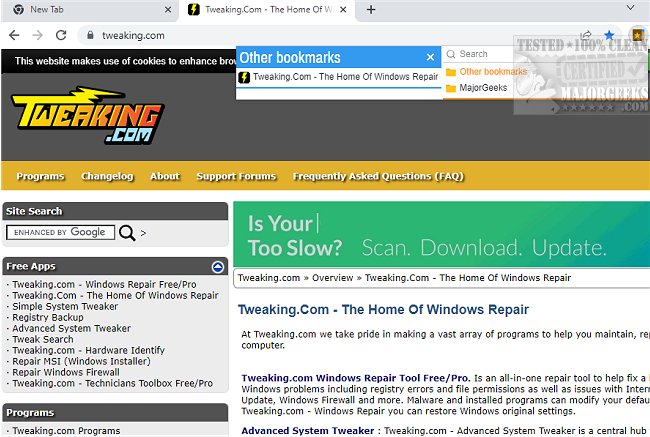Open Frequently Asked Questions (FAQ) menu item
This screenshot has height=437, width=650.
tap(378, 176)
